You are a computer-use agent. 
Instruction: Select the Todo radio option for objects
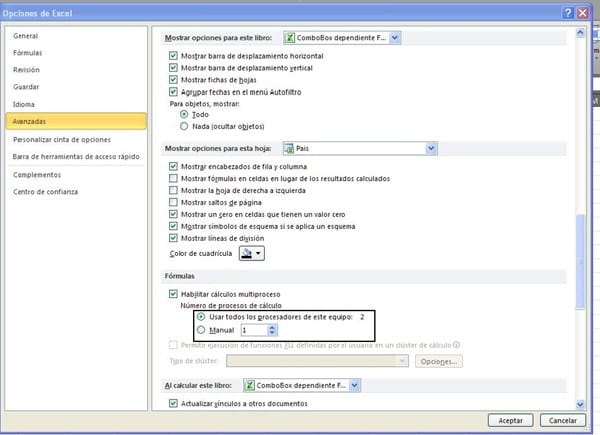(184, 114)
